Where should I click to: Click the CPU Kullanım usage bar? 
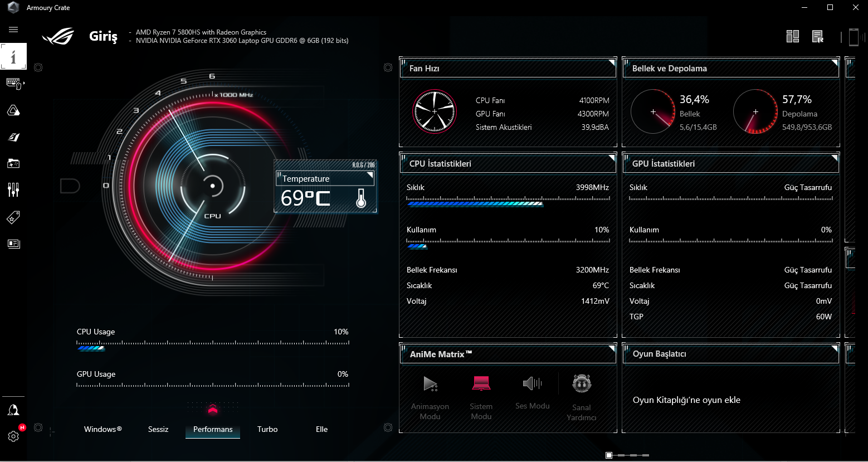(x=508, y=244)
